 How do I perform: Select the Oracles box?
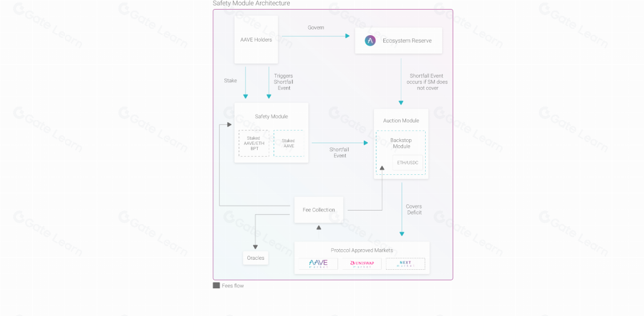[255, 258]
